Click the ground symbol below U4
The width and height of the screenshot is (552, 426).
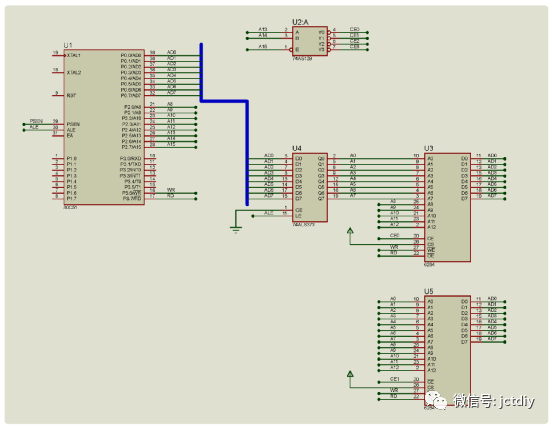[x=236, y=230]
